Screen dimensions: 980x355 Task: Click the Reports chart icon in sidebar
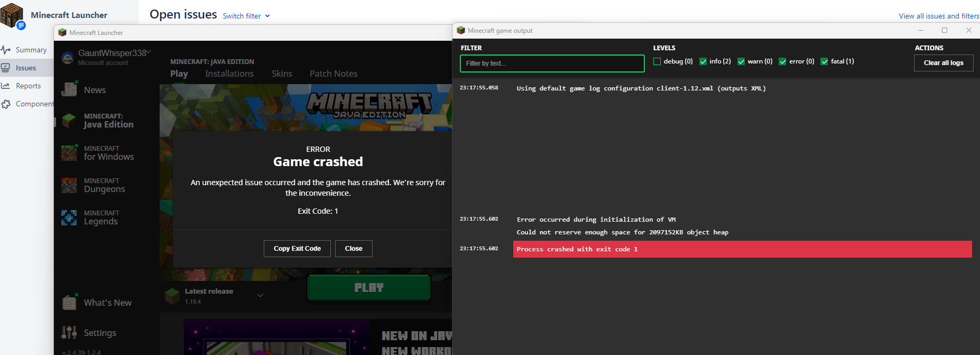(6, 86)
